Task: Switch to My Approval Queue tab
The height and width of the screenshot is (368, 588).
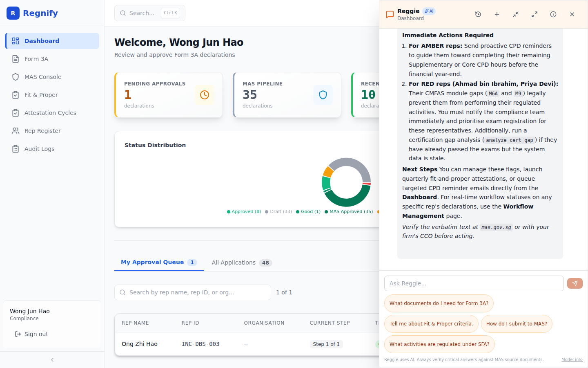Action: [159, 263]
